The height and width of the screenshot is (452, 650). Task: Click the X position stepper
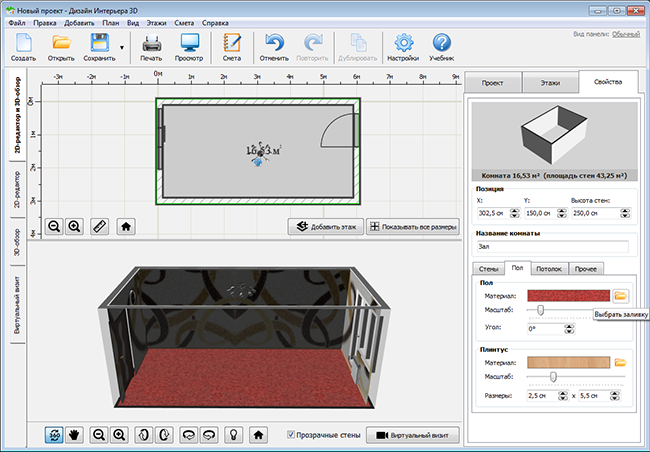514,213
